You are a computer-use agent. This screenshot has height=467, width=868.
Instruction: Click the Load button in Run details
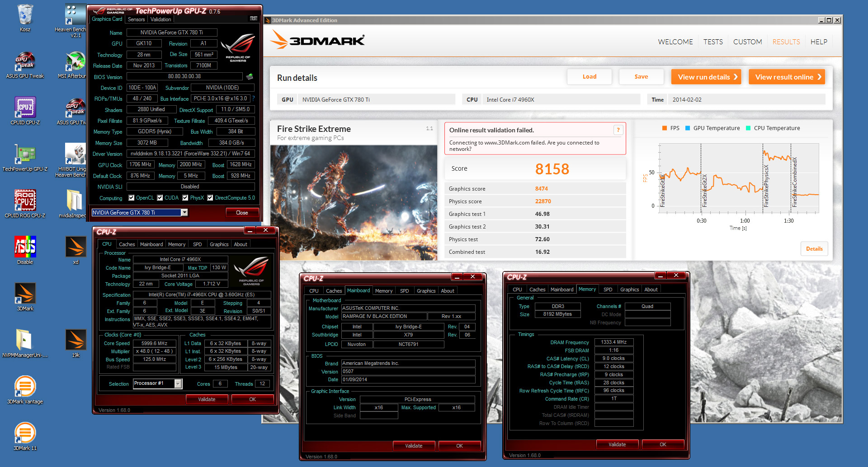point(590,77)
